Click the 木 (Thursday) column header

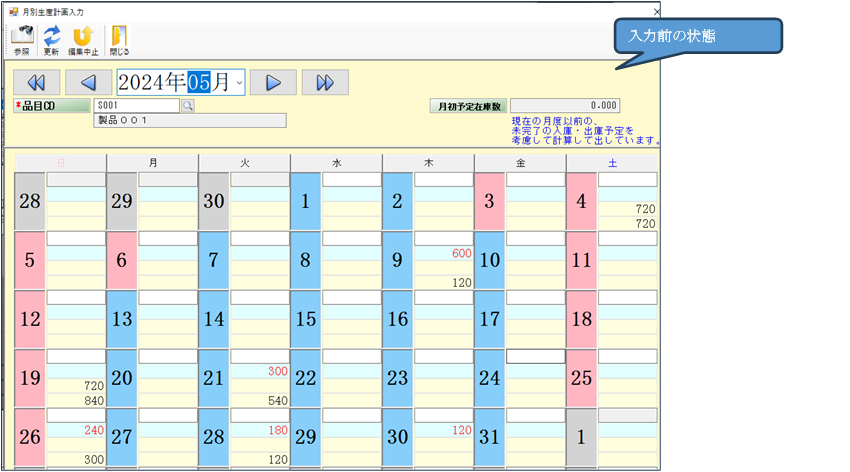pyautogui.click(x=428, y=162)
